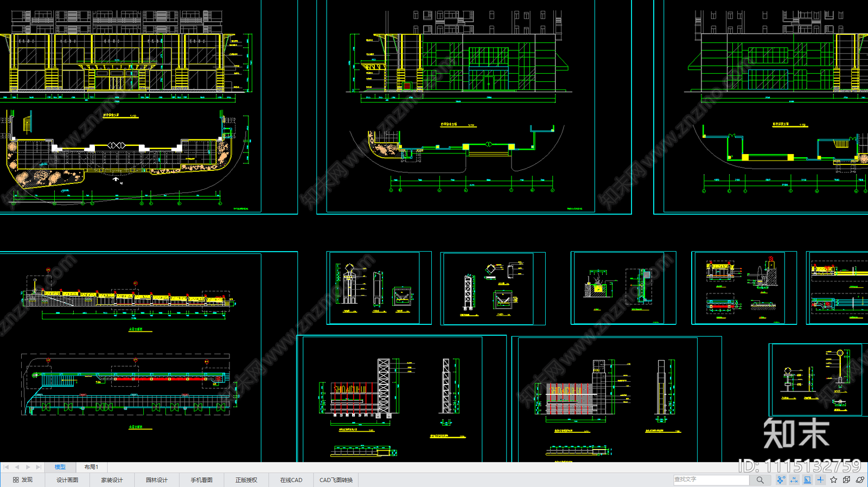868x487 pixels.
Task: Open the 发现 menu
Action: click(x=23, y=480)
